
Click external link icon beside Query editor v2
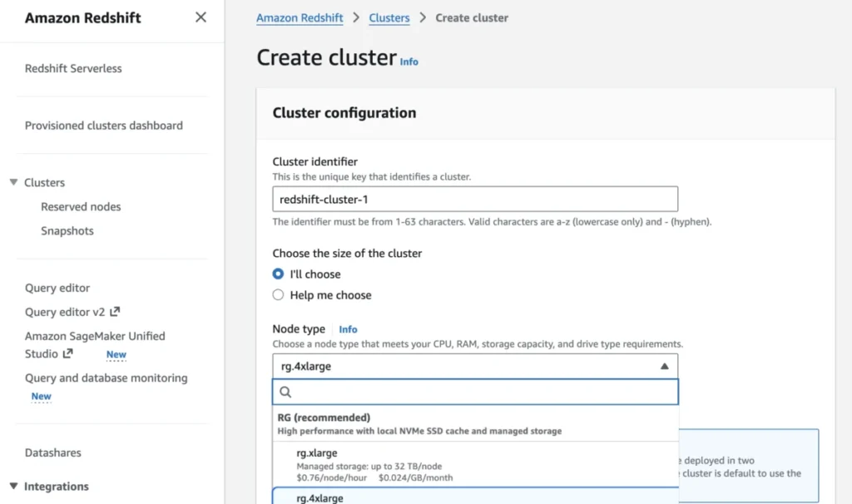click(x=115, y=312)
